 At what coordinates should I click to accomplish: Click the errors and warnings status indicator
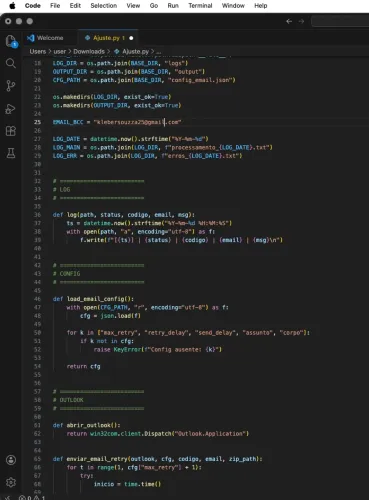pyautogui.click(x=32, y=498)
